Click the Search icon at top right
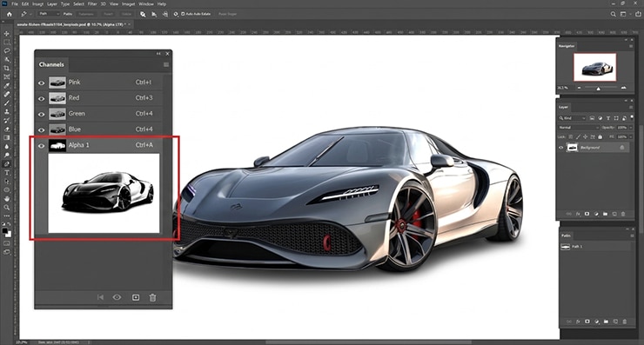This screenshot has width=644, height=345. 613,14
